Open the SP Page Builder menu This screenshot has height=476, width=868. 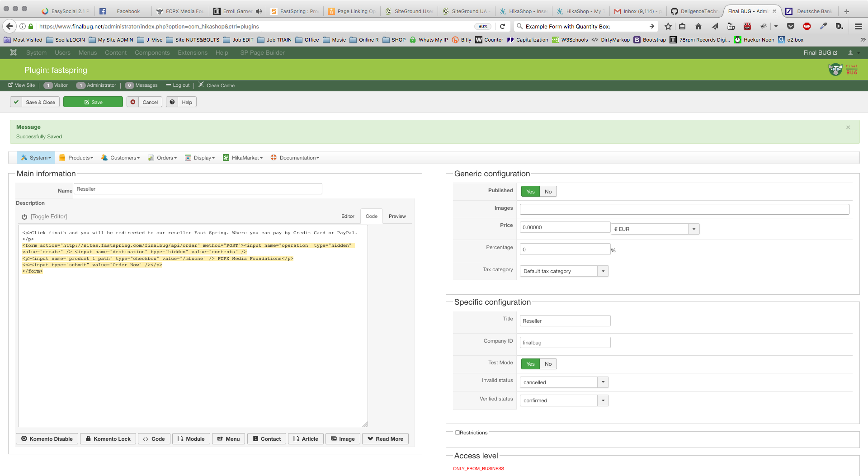pos(262,52)
